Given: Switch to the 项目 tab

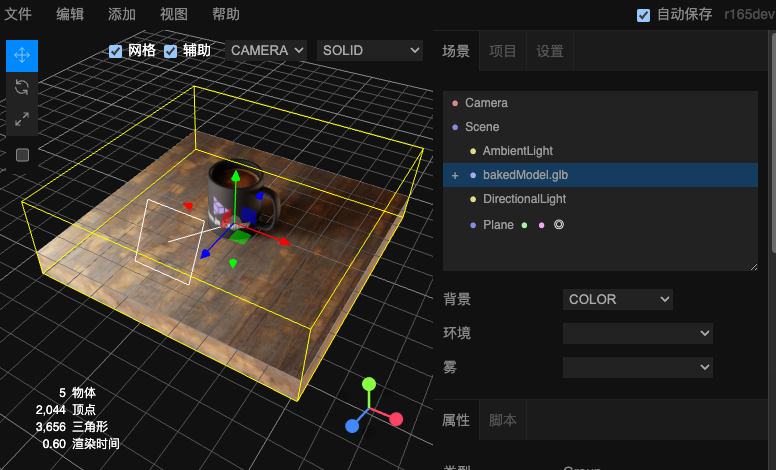Looking at the screenshot, I should [503, 51].
